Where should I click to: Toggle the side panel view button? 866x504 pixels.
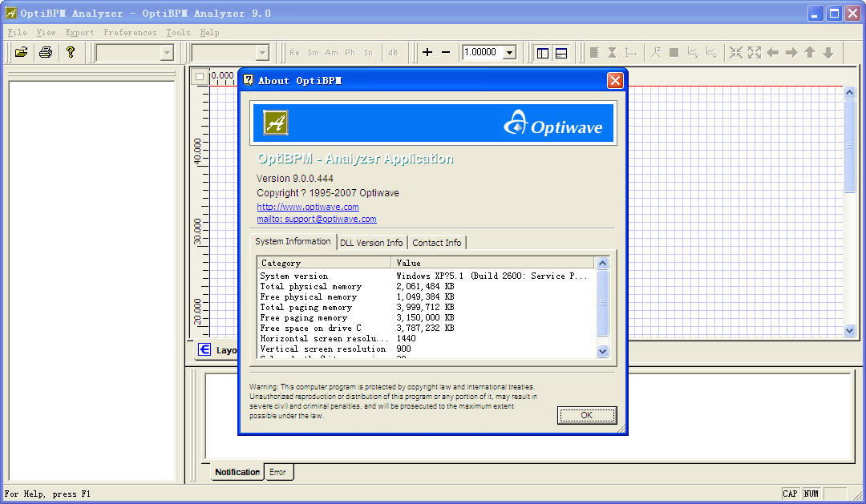click(x=543, y=52)
